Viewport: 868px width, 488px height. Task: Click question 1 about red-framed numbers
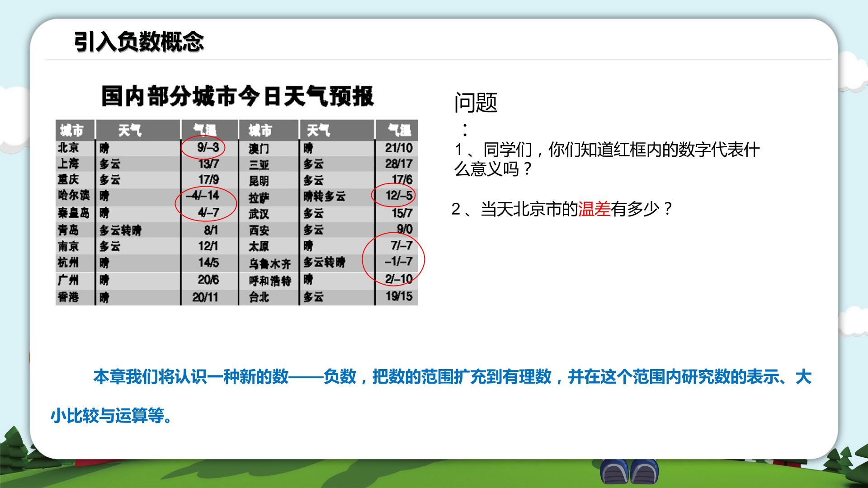tap(607, 159)
